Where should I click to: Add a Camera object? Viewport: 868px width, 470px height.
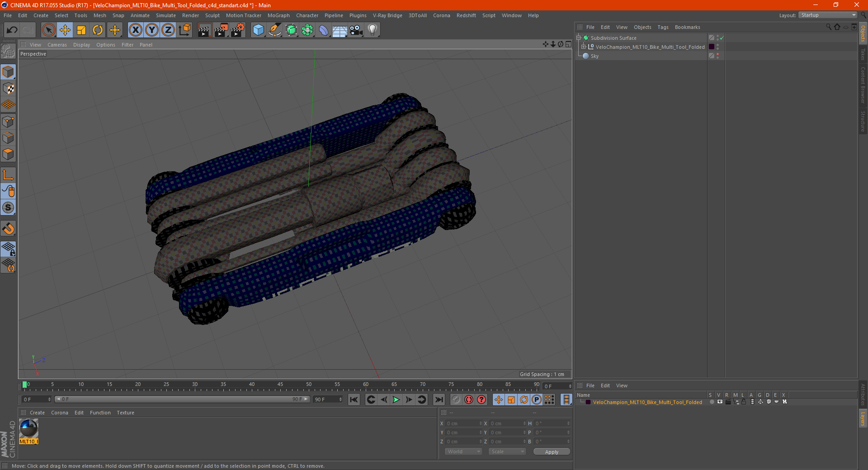pyautogui.click(x=356, y=30)
